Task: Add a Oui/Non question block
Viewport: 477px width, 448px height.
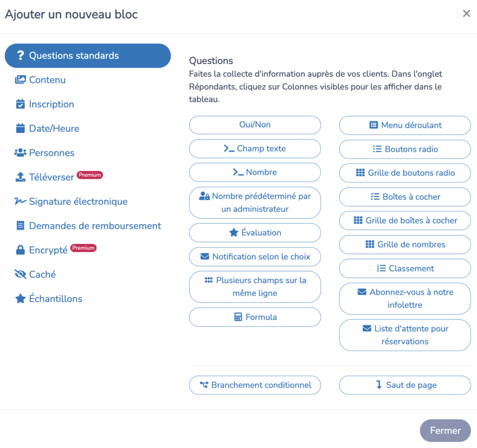Action: coord(255,125)
